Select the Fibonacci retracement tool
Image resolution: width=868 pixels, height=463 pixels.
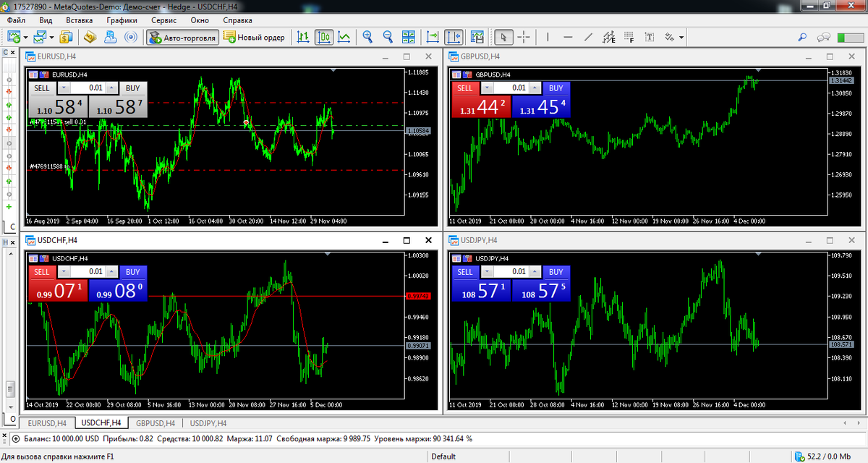pos(629,37)
